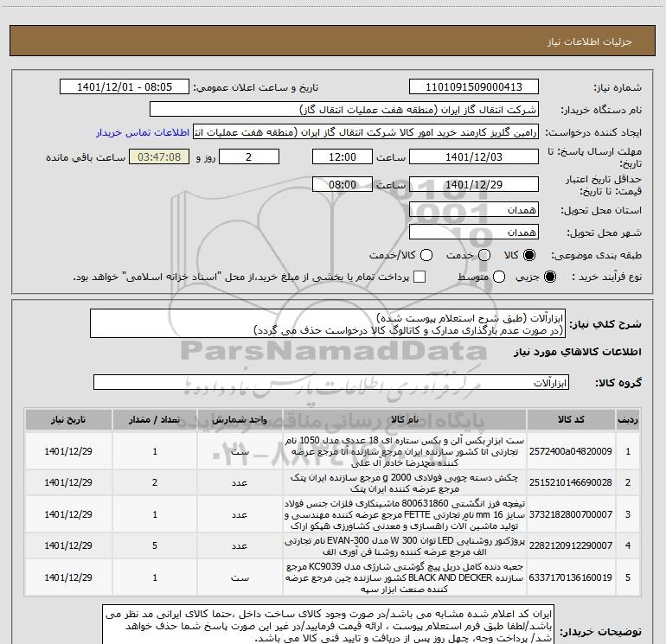Select the جزیی purchase type radio
Screen dimensions: 666x644
[x=549, y=277]
